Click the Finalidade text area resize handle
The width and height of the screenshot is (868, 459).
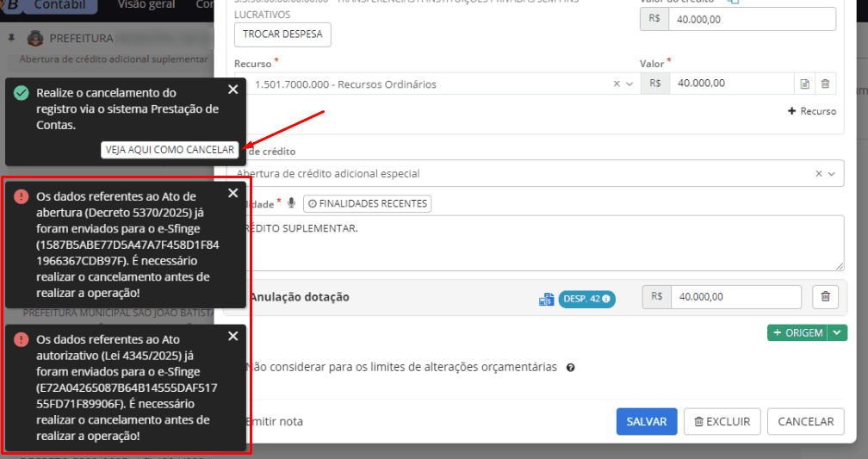pyautogui.click(x=840, y=266)
